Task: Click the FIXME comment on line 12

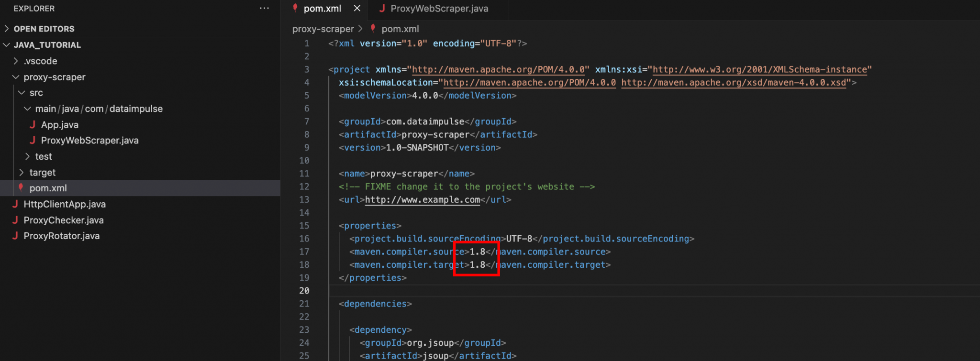Action: [x=467, y=187]
